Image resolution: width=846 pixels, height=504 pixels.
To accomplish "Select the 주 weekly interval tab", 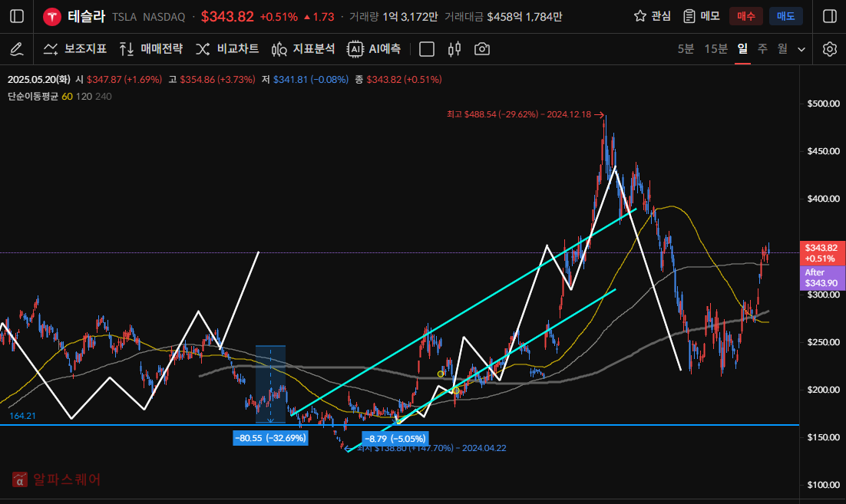I will (x=762, y=49).
